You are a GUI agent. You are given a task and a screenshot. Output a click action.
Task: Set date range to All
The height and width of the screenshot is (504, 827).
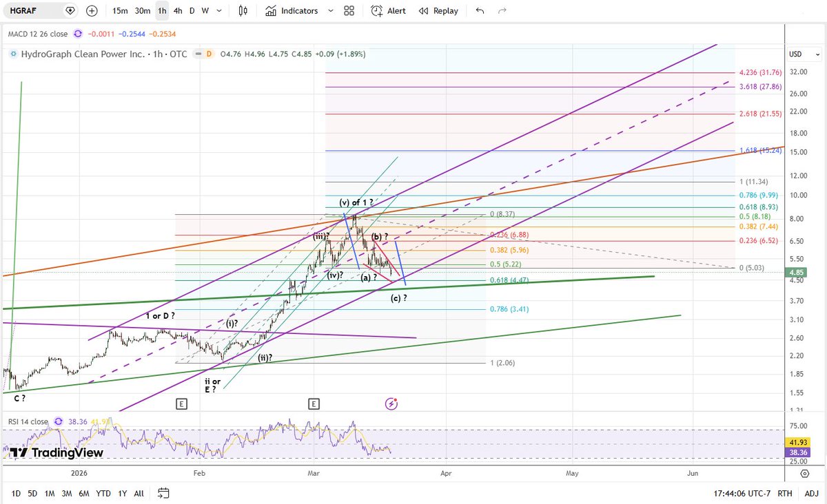click(139, 493)
